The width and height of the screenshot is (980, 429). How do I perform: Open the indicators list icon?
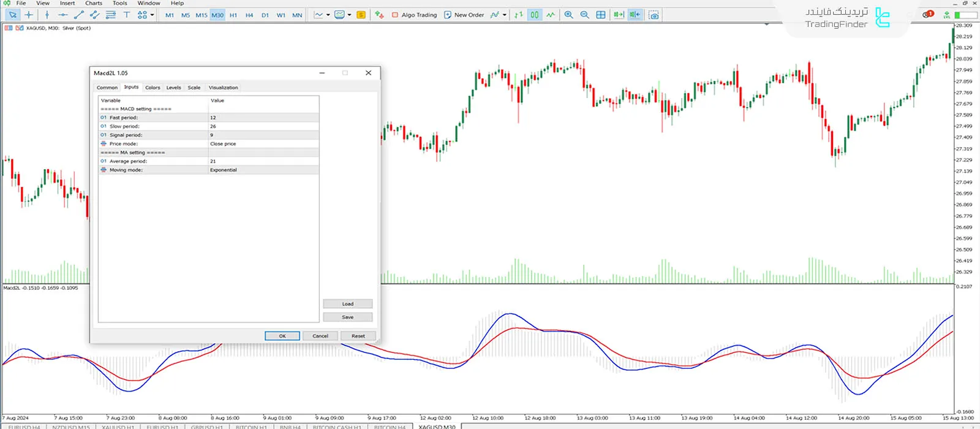tap(495, 15)
